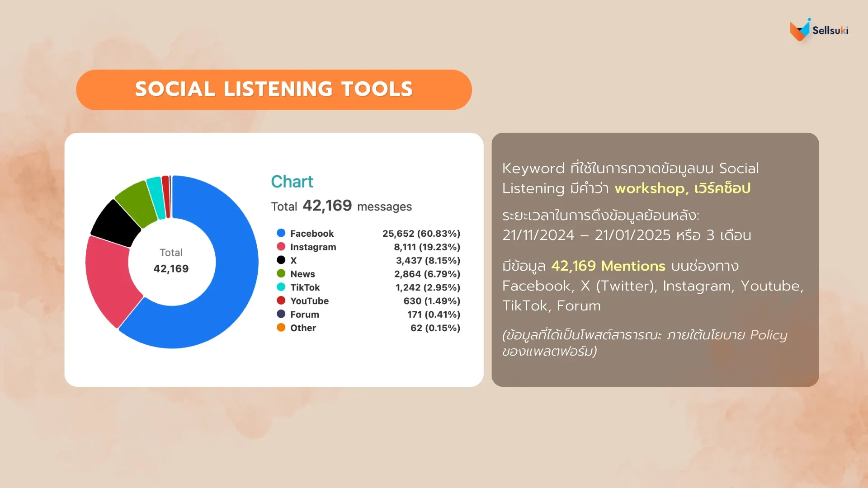The height and width of the screenshot is (488, 868).
Task: Click the Chart heading text
Action: click(x=292, y=182)
